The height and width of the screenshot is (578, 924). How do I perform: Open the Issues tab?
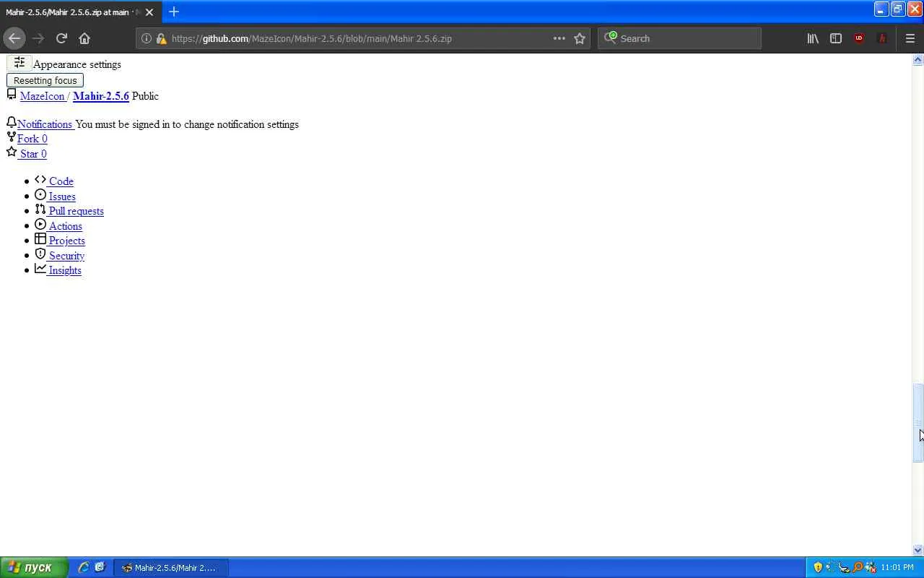(x=62, y=197)
